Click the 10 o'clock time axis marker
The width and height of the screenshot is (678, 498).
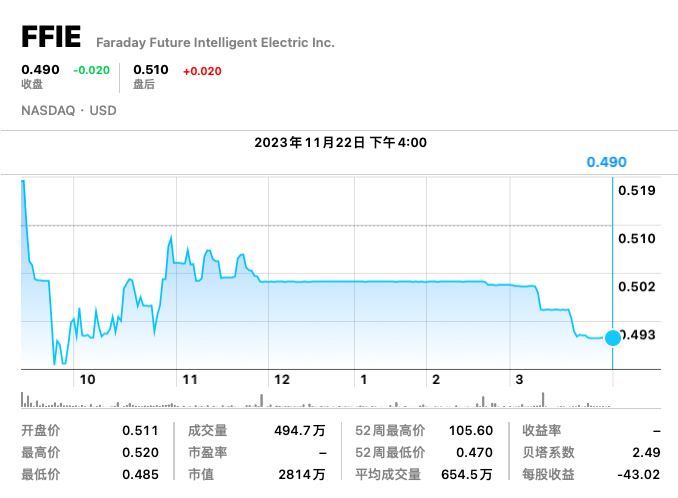[x=87, y=380]
